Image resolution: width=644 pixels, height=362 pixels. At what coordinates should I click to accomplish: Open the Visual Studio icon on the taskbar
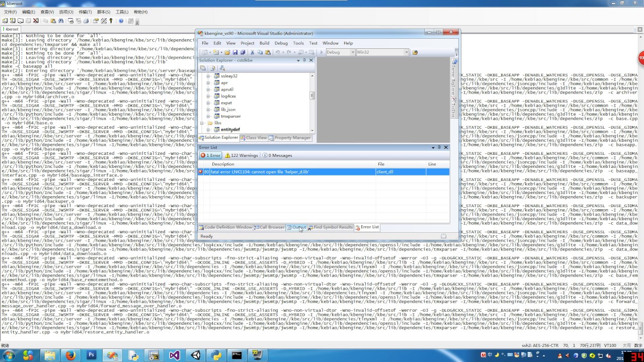tap(174, 355)
